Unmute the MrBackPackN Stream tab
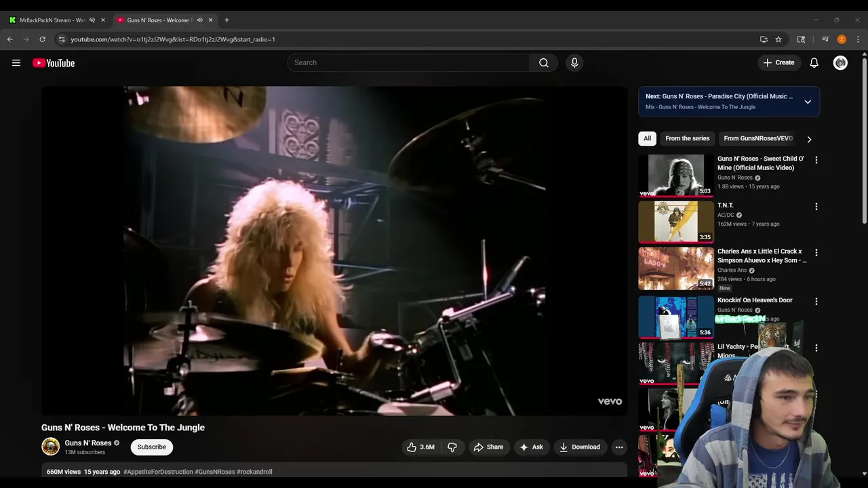The height and width of the screenshot is (488, 868). [x=92, y=20]
